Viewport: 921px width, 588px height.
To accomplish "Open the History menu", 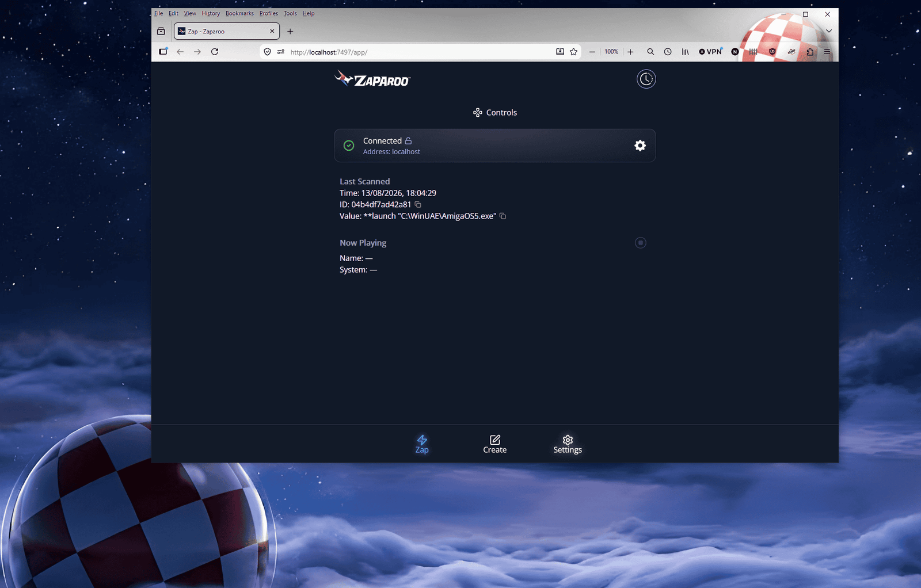I will 211,13.
